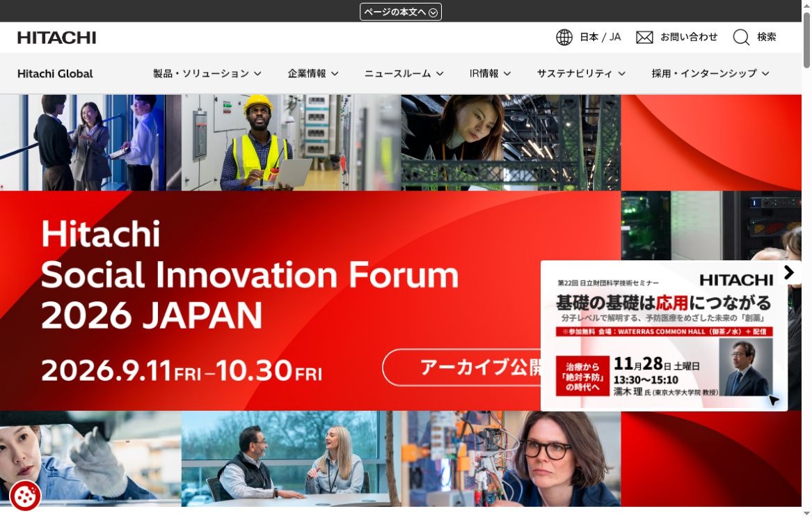Open the seminar banner 基礎の基礎は応用につながる
This screenshot has height=520, width=812.
pos(664,336)
